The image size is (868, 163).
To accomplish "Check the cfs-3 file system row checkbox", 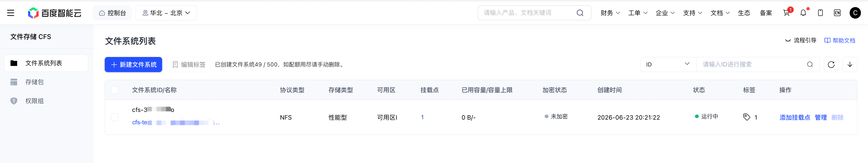I will click(114, 117).
